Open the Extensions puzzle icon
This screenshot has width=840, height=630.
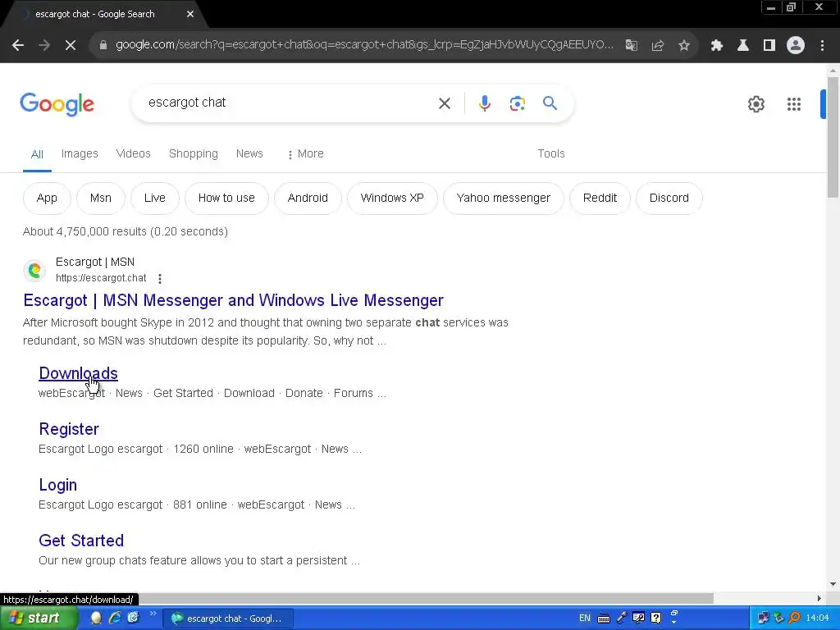[717, 46]
